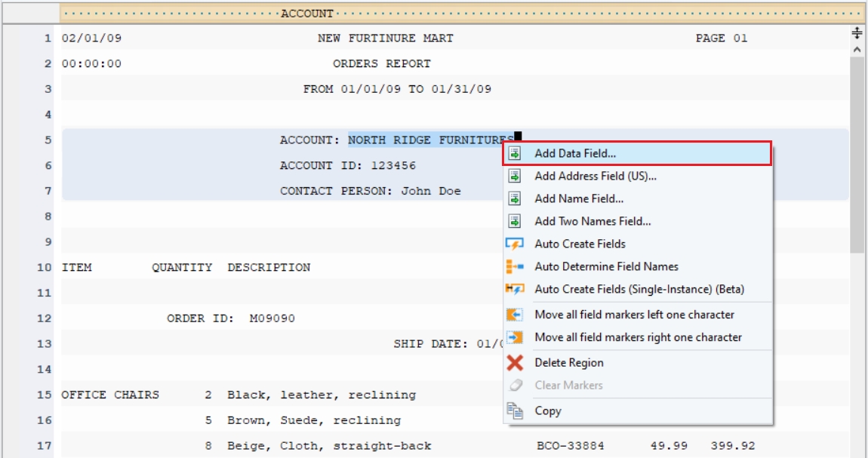
Task: Click line number 10 in the gutter
Action: click(x=48, y=268)
